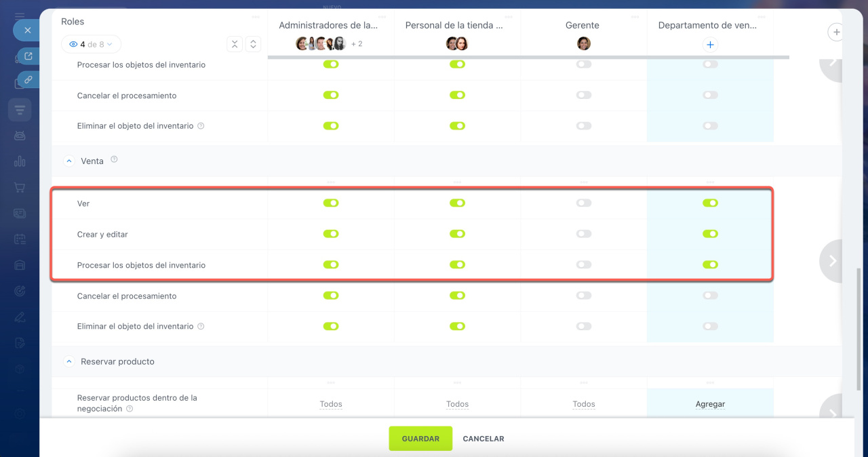Click the GUARDAR button
The height and width of the screenshot is (457, 868).
click(x=420, y=439)
